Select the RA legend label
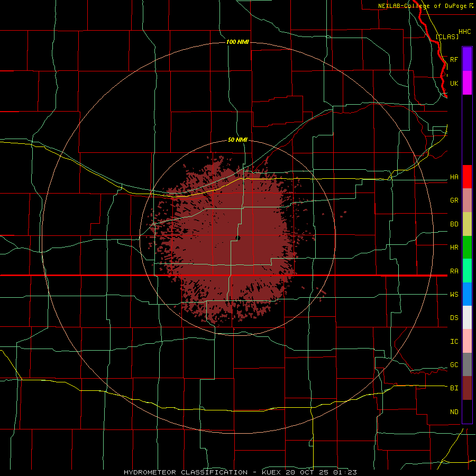Image resolution: width=476 pixels, height=476 pixels. (454, 271)
